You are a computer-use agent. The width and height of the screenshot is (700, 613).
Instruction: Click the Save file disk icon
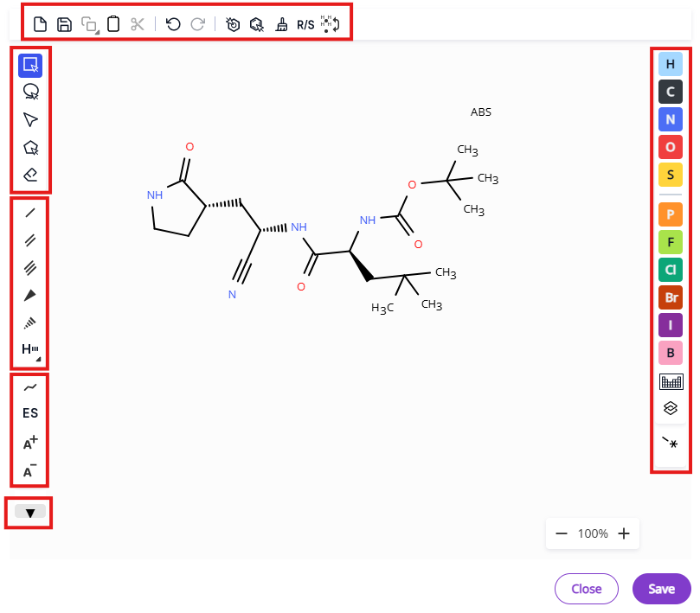tap(64, 24)
